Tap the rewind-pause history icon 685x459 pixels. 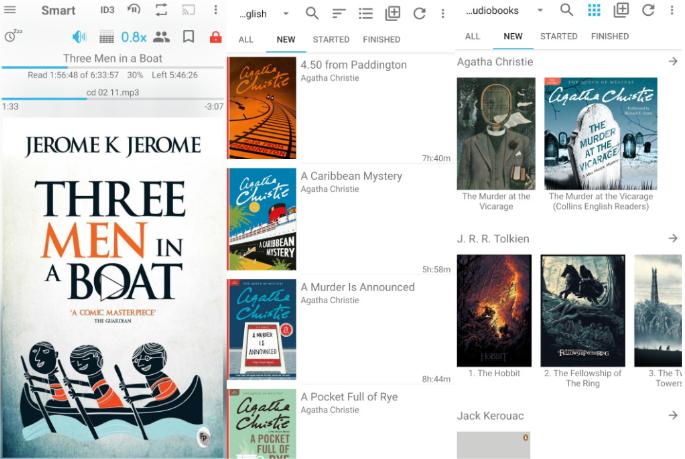(134, 10)
